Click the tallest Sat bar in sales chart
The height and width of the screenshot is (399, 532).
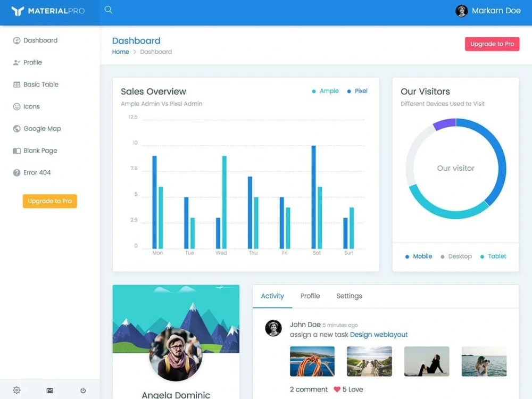click(313, 197)
